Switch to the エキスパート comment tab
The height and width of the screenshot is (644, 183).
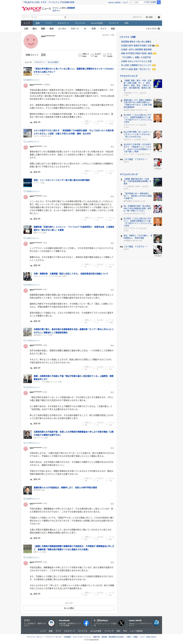pyautogui.click(x=39, y=62)
